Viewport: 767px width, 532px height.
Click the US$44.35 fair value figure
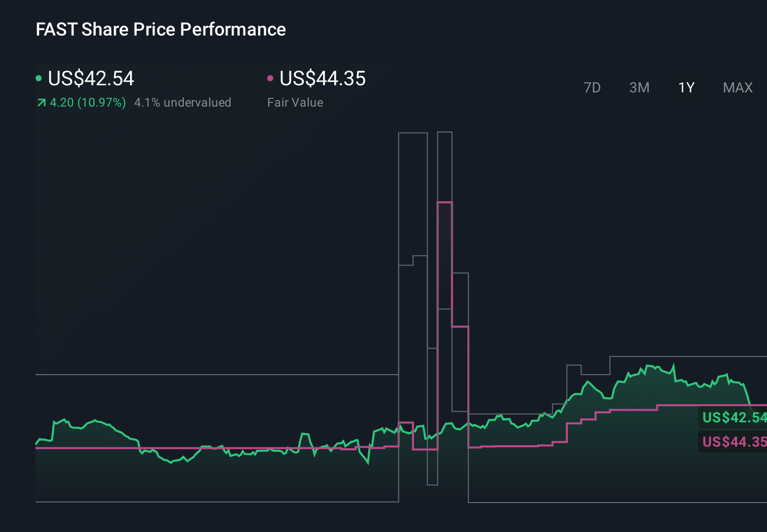pyautogui.click(x=323, y=78)
